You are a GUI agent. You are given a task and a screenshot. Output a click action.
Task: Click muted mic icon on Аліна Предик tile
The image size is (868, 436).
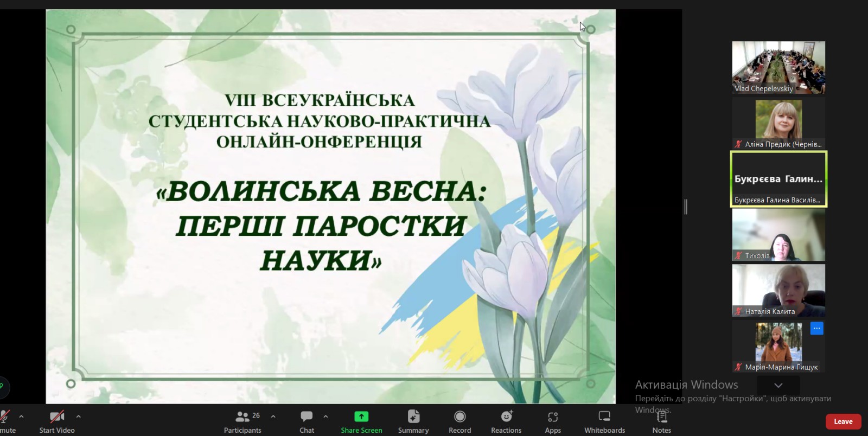click(738, 144)
